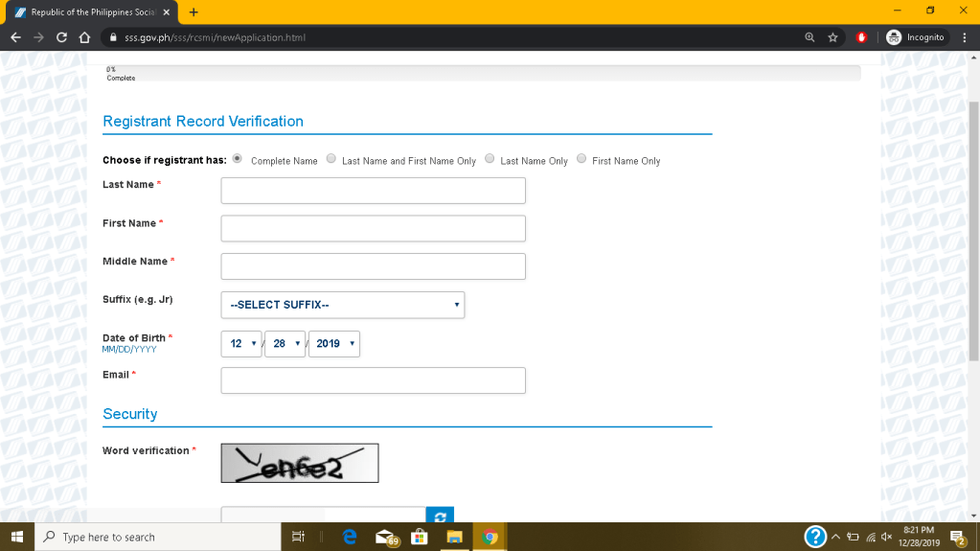Viewport: 980px width, 551px height.
Task: Open a new browser tab
Action: [194, 12]
